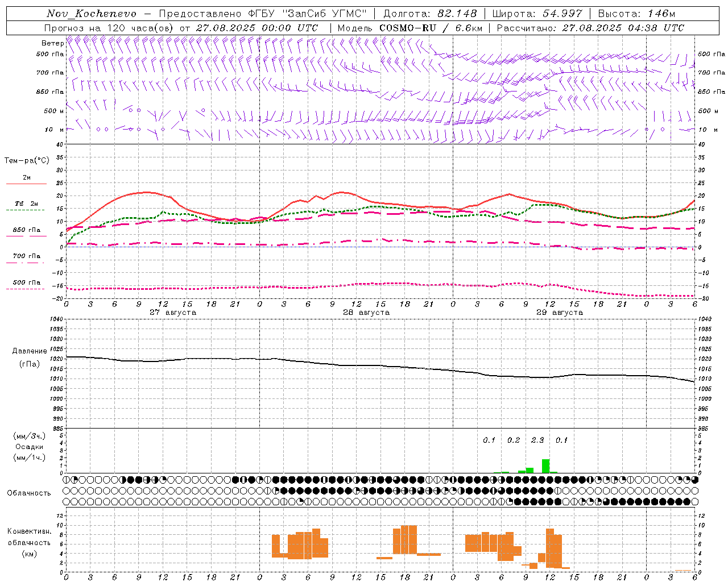Screen dimensions: 728x582
Task: Click the 850 гПа temperature legend entry
Action: (27, 230)
